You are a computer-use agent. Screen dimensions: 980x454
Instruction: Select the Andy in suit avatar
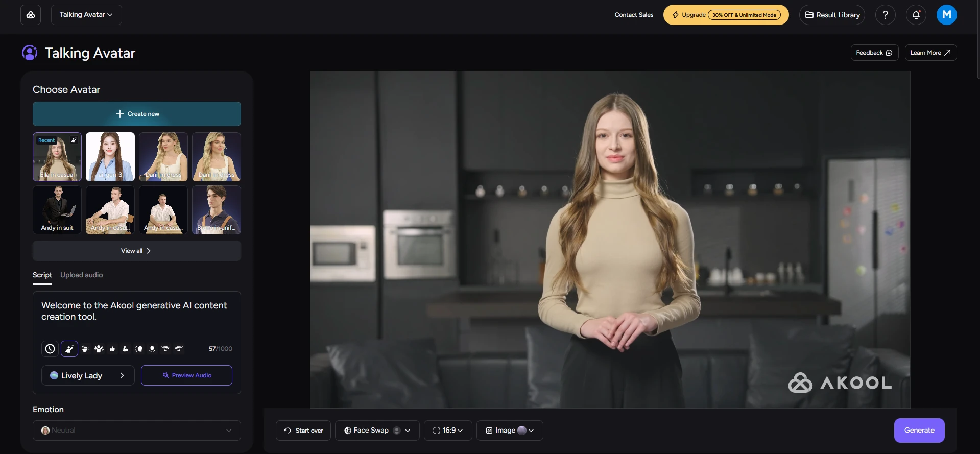click(x=57, y=210)
